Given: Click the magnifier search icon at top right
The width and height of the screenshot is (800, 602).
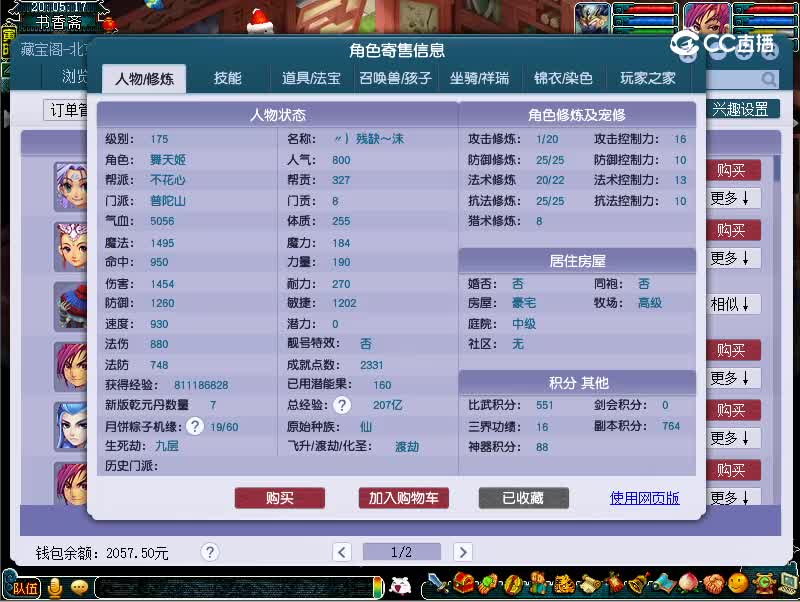Looking at the screenshot, I should tap(769, 79).
